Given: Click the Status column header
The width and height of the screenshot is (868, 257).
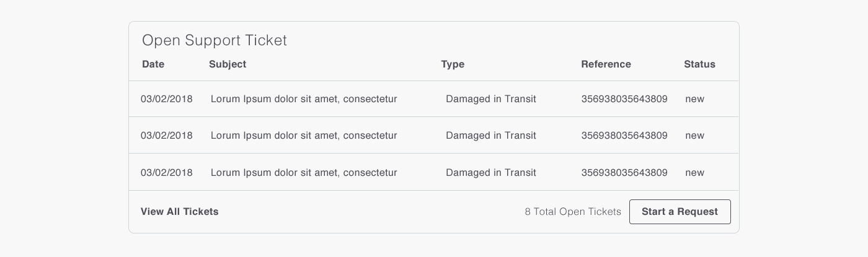Looking at the screenshot, I should pyautogui.click(x=699, y=64).
